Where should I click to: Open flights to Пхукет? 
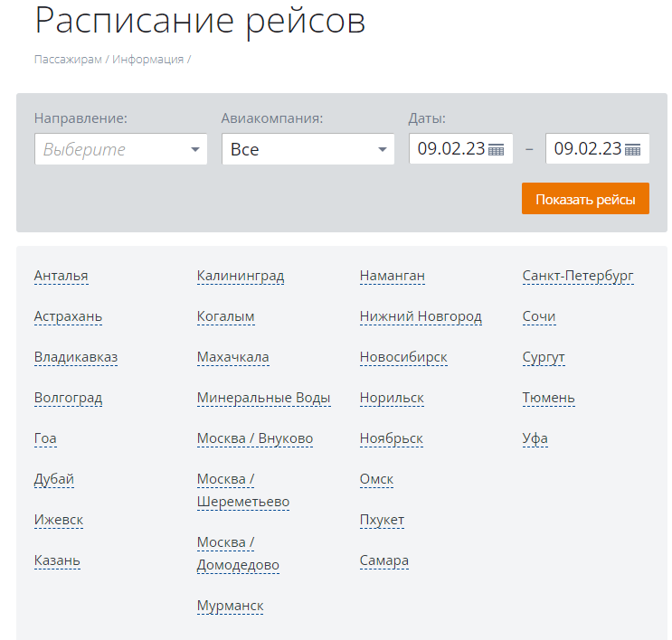382,520
